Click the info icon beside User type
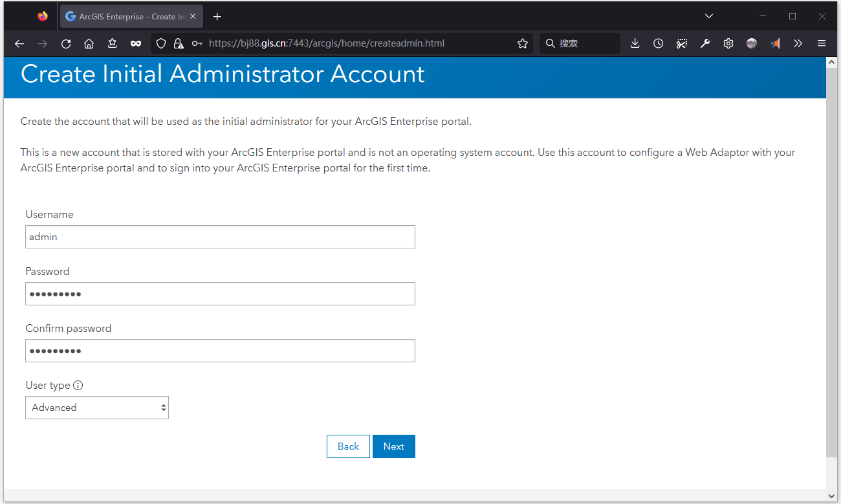841x504 pixels. point(78,386)
